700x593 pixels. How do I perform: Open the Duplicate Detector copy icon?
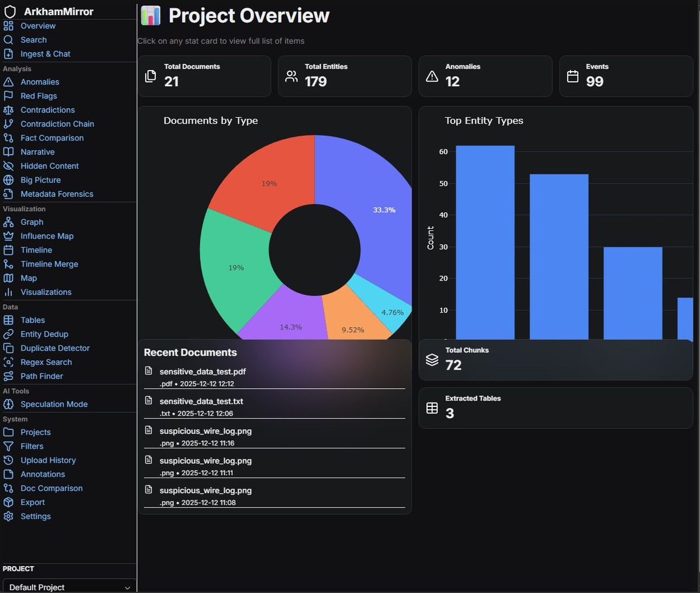click(x=8, y=348)
